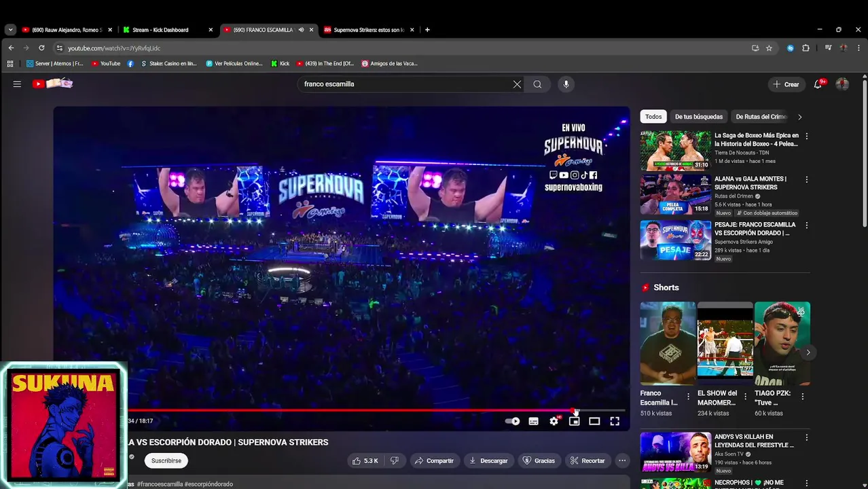Close the Stream - Kick Dashboard tab
Image resolution: width=868 pixels, height=489 pixels.
click(211, 30)
